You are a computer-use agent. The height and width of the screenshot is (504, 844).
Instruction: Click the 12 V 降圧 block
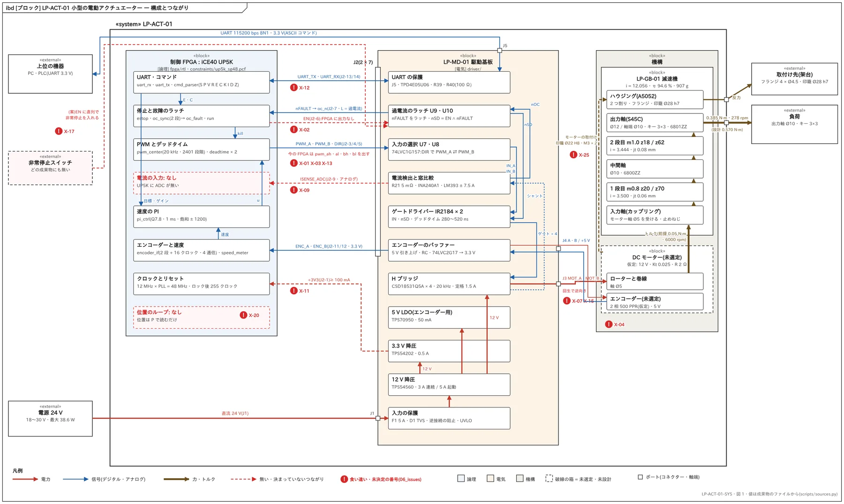tap(449, 384)
